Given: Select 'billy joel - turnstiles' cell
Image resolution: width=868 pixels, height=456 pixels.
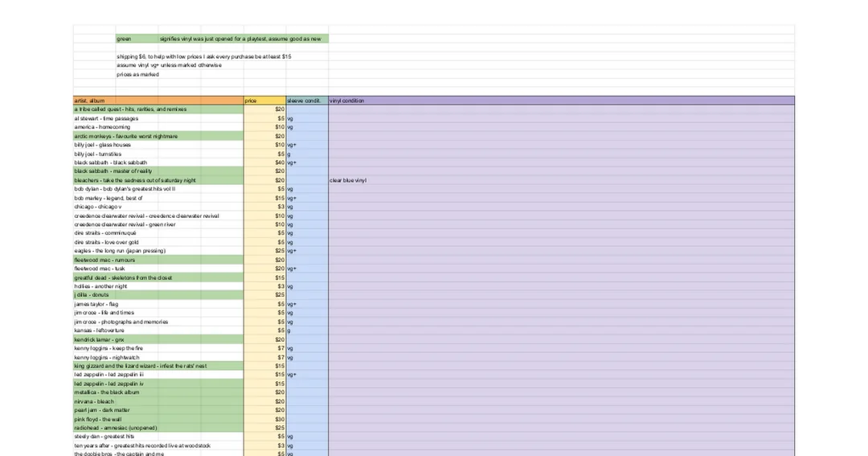Looking at the screenshot, I should pyautogui.click(x=158, y=154).
